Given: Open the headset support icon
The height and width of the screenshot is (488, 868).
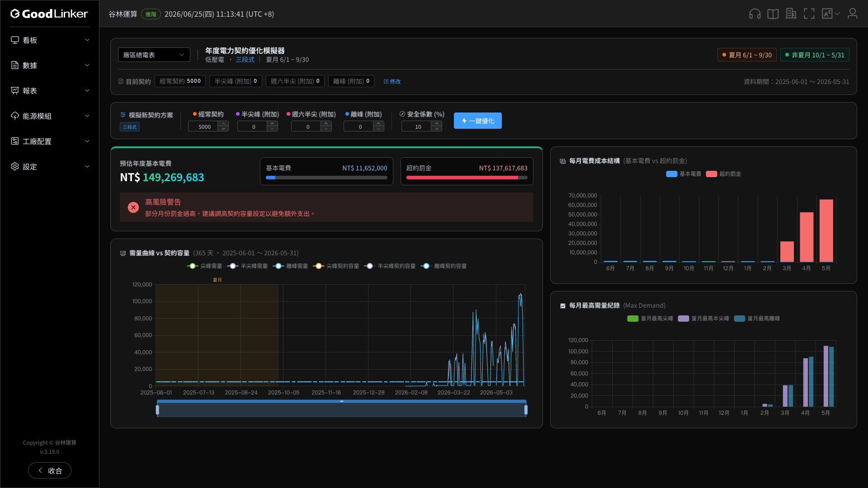Looking at the screenshot, I should point(755,14).
